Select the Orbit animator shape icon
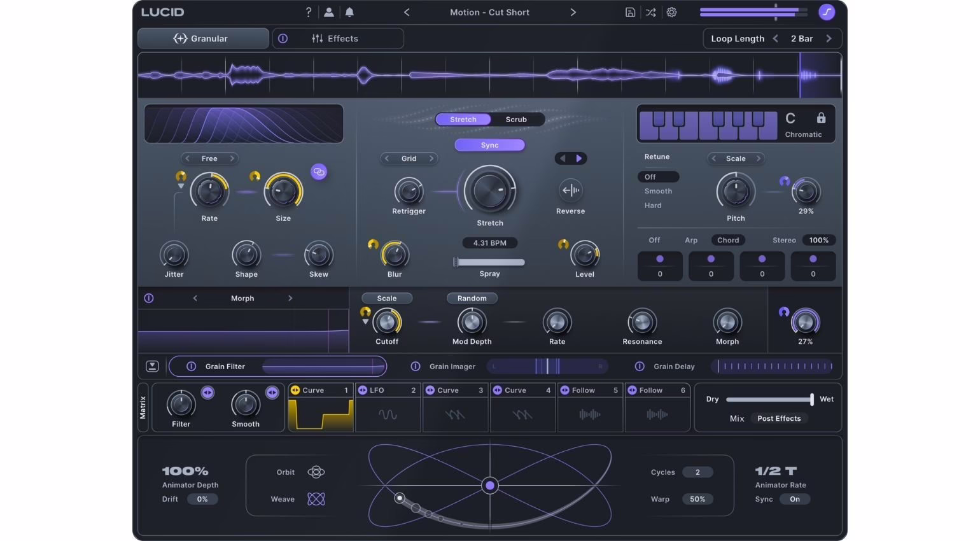The image size is (980, 541). [x=316, y=472]
